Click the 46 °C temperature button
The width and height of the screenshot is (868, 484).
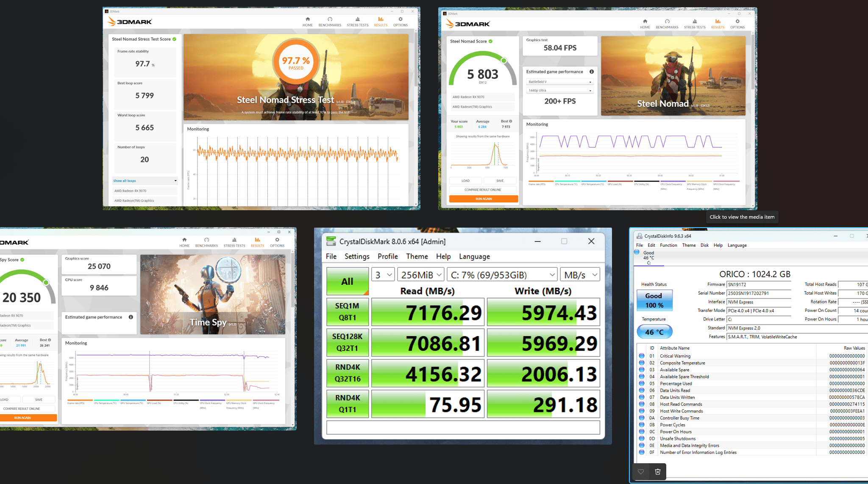click(x=654, y=332)
